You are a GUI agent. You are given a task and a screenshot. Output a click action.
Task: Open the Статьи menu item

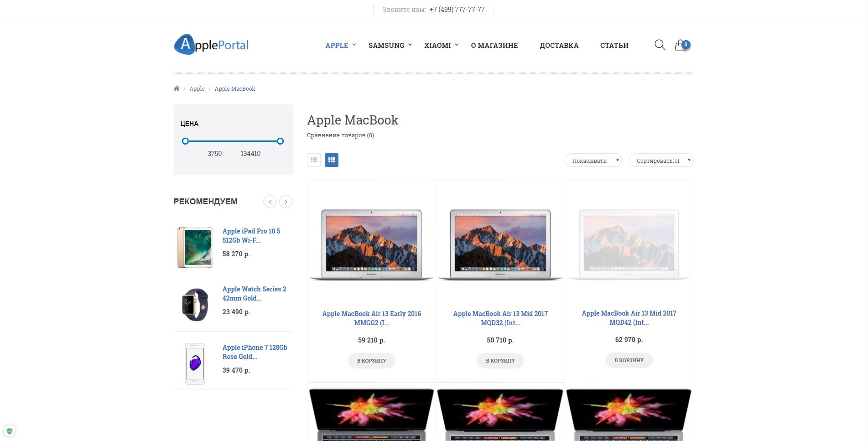(614, 45)
